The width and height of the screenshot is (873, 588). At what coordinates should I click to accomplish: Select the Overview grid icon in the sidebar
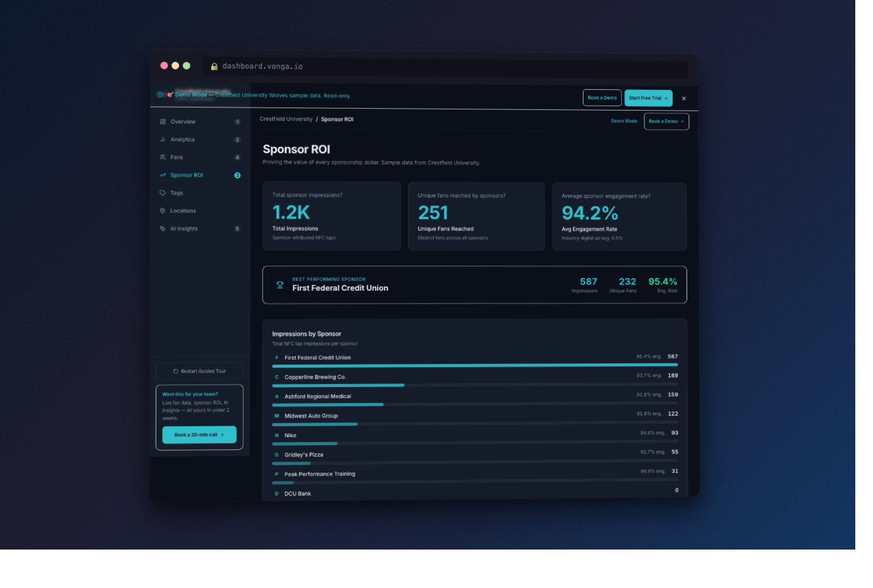point(163,122)
